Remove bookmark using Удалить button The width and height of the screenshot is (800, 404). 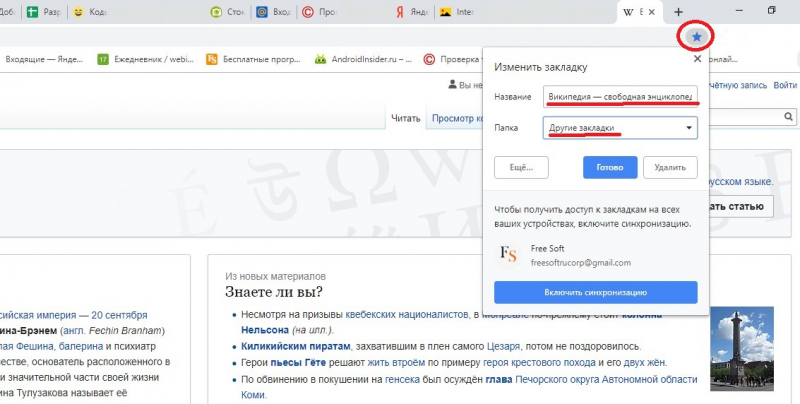click(670, 167)
